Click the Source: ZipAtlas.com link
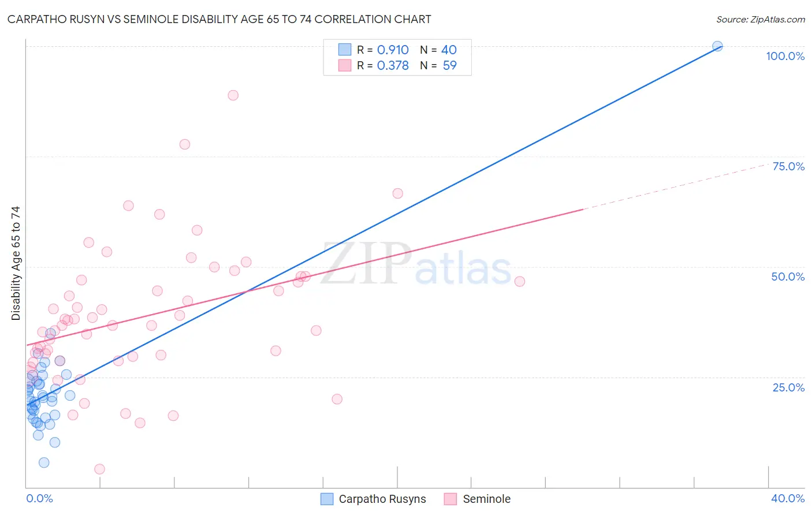 [x=761, y=19]
